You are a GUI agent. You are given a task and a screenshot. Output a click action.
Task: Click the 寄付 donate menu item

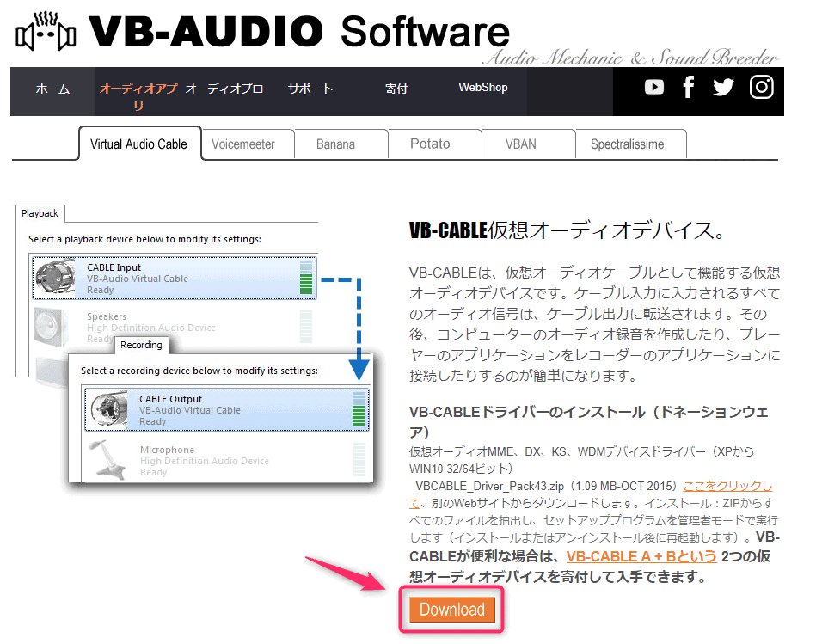click(396, 89)
